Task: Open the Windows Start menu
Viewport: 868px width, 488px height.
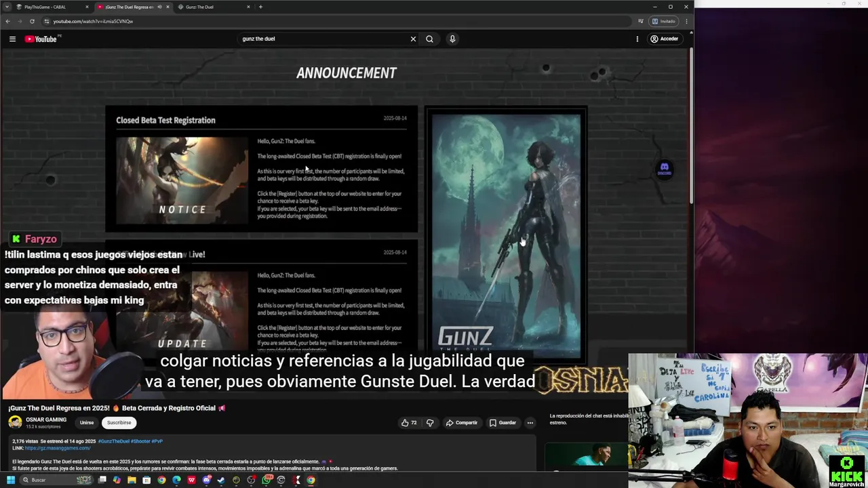Action: [x=11, y=480]
